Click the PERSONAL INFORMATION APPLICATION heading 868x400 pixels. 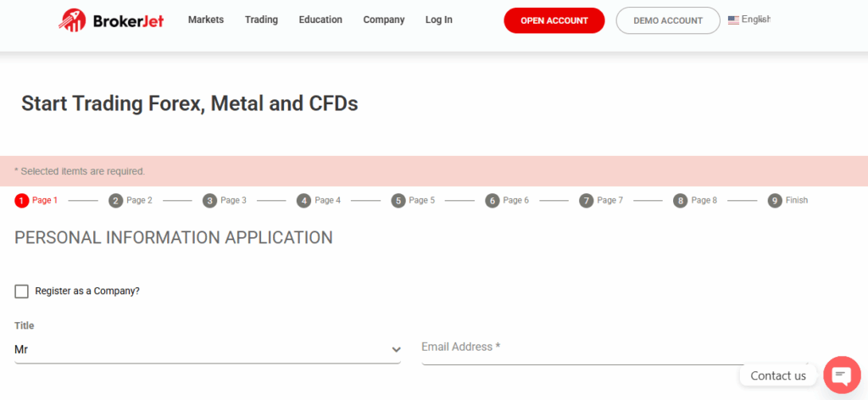173,238
